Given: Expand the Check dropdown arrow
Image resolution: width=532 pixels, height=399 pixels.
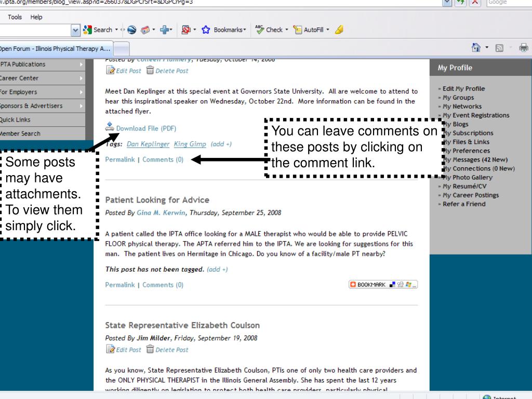Looking at the screenshot, I should pos(287,30).
